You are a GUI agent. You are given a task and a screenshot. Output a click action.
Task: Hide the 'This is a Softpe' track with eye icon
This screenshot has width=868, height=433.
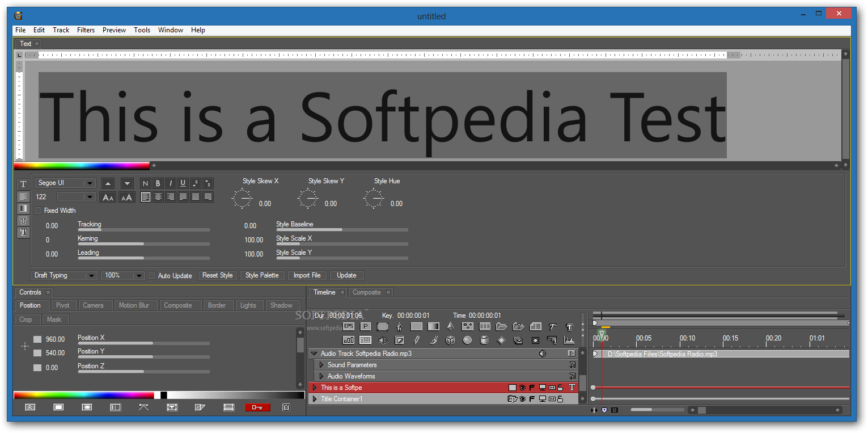tap(522, 388)
